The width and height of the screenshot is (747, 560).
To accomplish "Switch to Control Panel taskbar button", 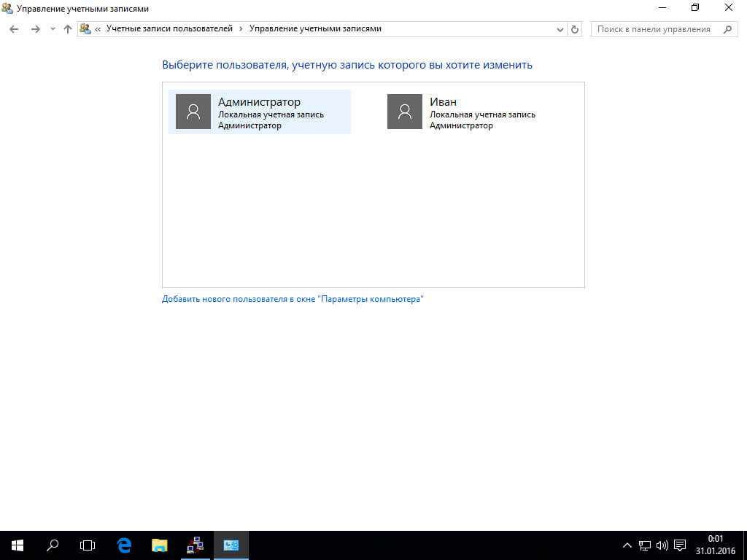I will [231, 545].
